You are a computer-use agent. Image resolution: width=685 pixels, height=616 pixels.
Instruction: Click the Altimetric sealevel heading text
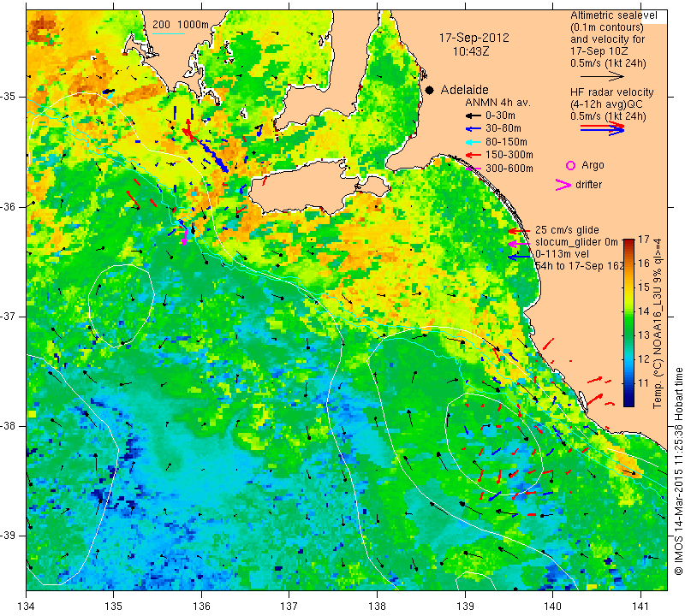[613, 15]
